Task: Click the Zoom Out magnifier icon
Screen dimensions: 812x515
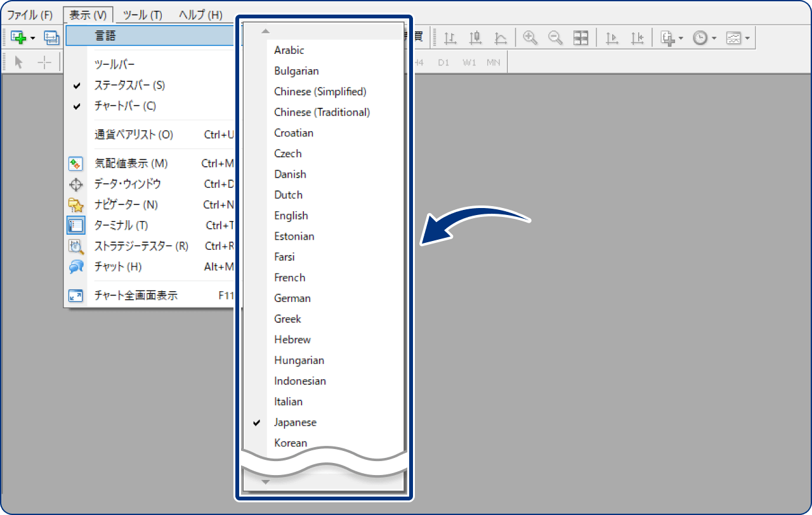Action: 556,38
